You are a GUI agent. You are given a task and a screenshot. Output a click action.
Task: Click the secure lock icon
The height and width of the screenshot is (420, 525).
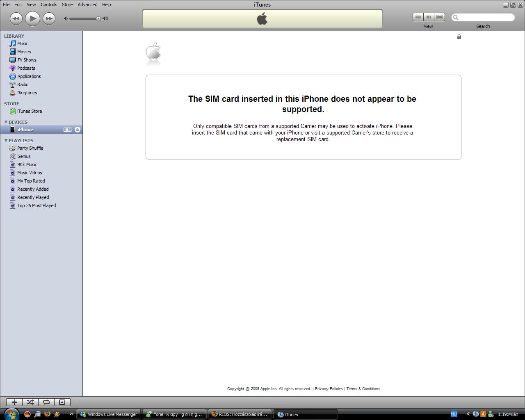coord(459,37)
